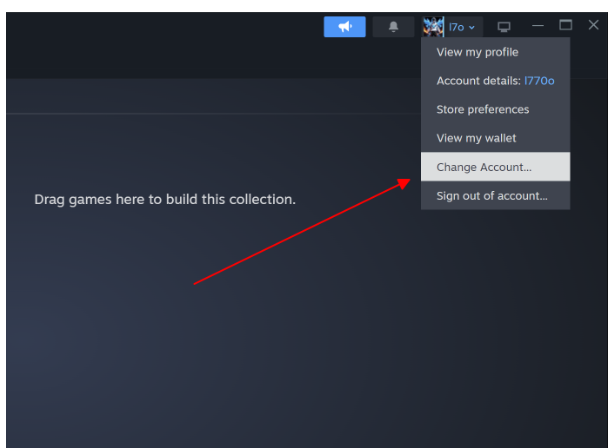Collapse the account menu using the chevron arrow
The height and width of the screenshot is (448, 613).
(x=472, y=27)
